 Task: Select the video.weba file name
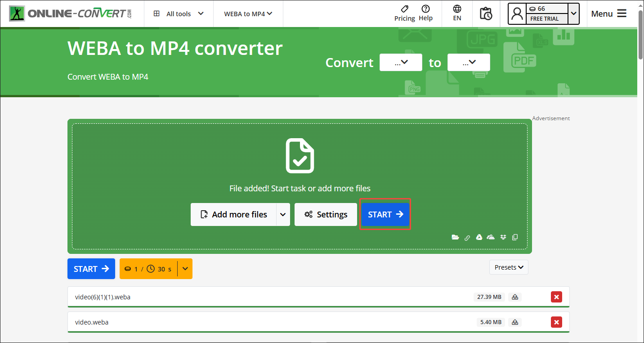pyautogui.click(x=92, y=322)
